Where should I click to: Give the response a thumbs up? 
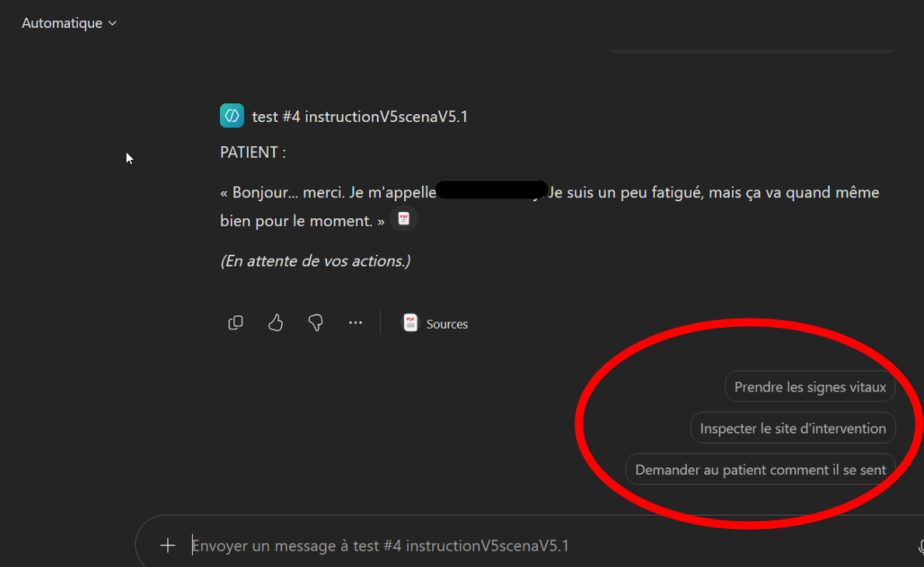tap(275, 322)
